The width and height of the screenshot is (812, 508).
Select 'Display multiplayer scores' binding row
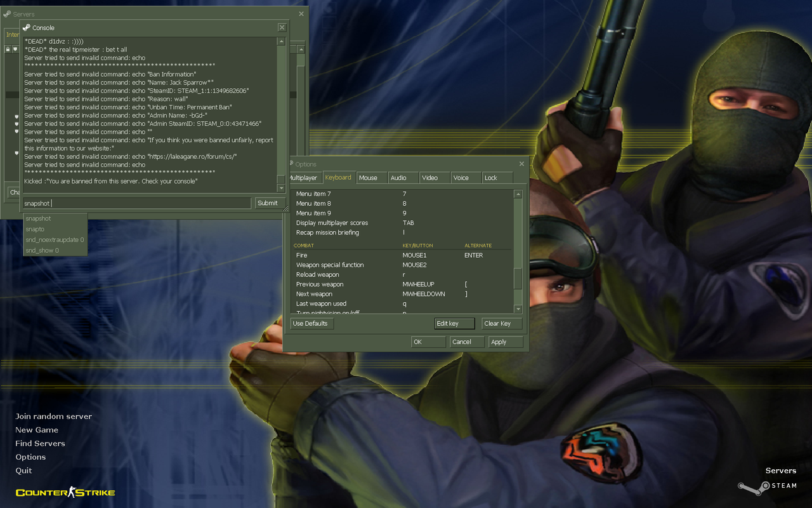click(x=402, y=223)
